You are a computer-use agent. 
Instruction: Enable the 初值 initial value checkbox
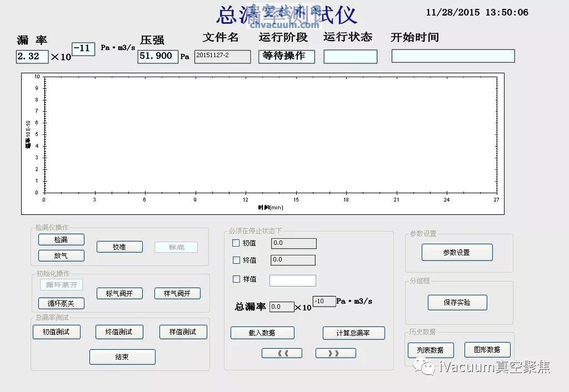pos(236,243)
